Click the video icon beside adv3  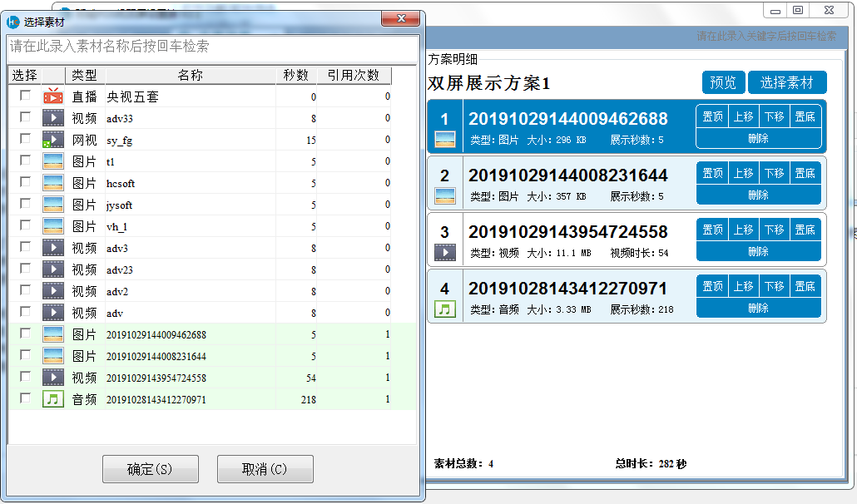coord(53,247)
